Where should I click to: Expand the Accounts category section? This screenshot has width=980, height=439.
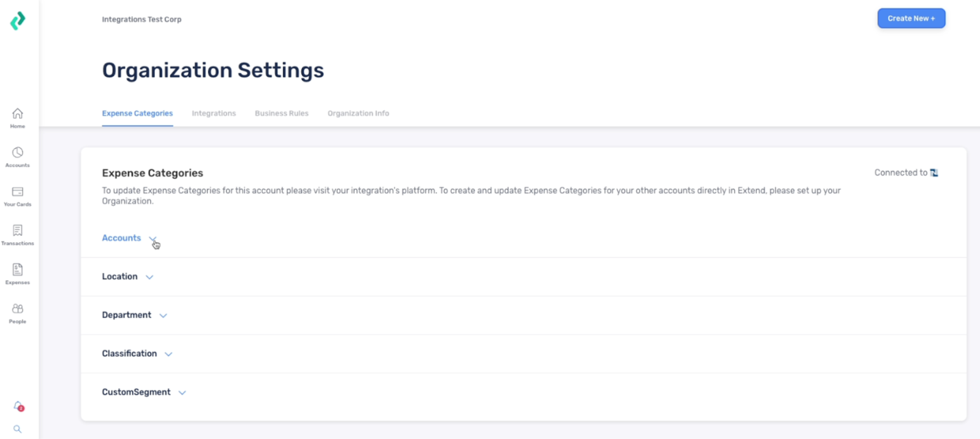pos(153,239)
